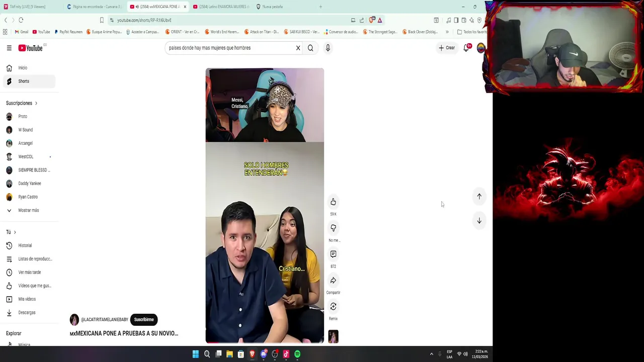Click the Suscribirme button

(144, 319)
